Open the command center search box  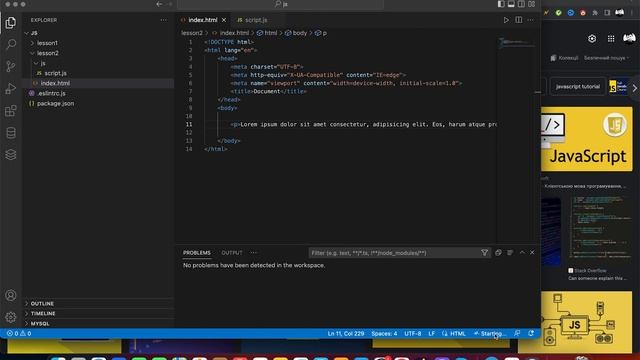coord(280,4)
